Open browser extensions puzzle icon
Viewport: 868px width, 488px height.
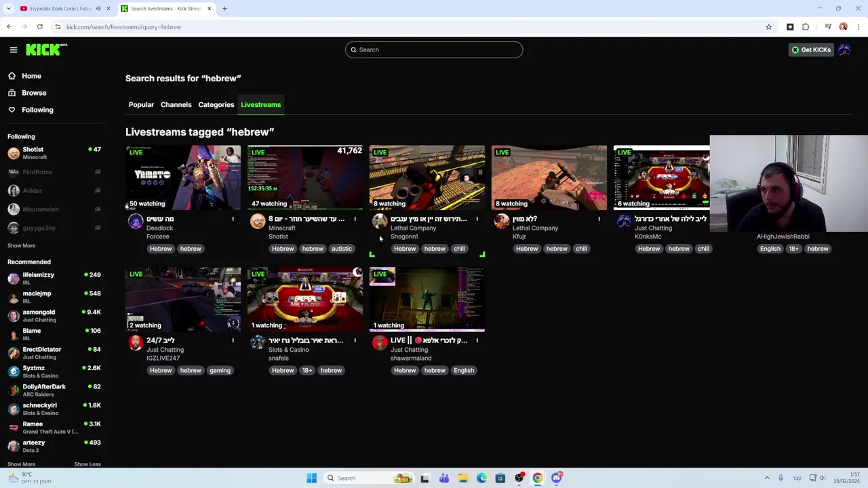click(806, 27)
